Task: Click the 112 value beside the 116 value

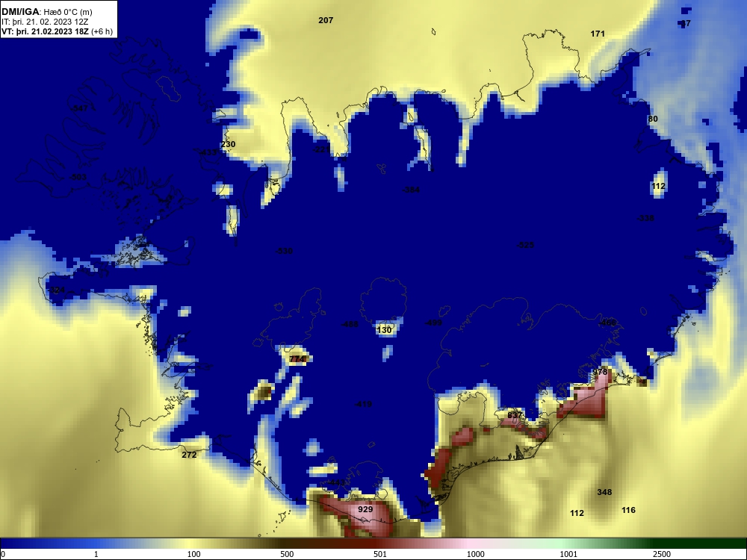Action: pos(577,514)
